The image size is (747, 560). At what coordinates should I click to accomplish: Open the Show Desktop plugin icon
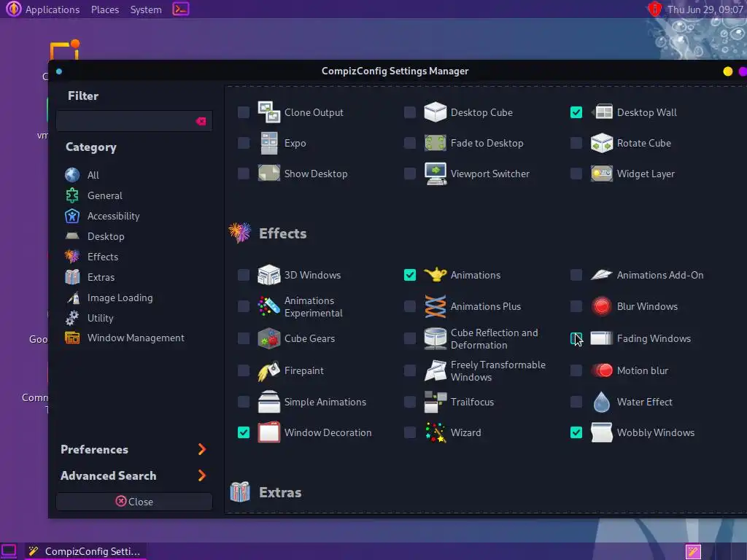(268, 174)
